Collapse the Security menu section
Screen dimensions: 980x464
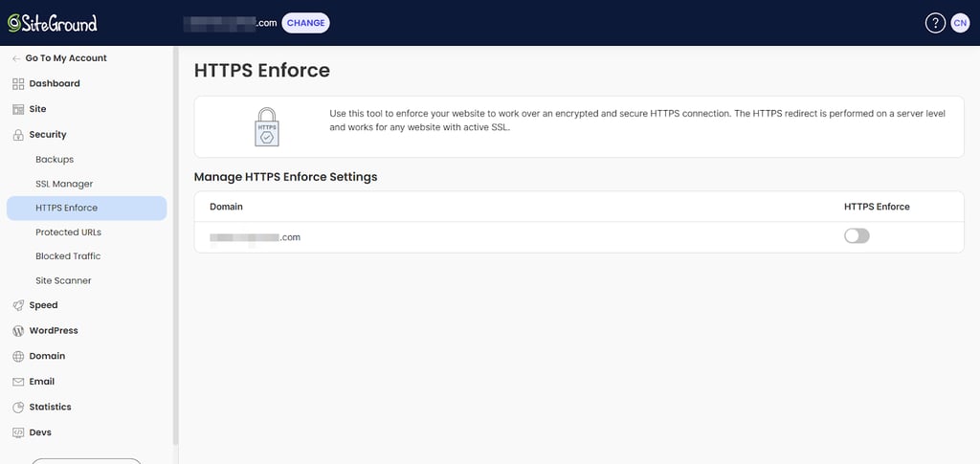click(x=48, y=135)
